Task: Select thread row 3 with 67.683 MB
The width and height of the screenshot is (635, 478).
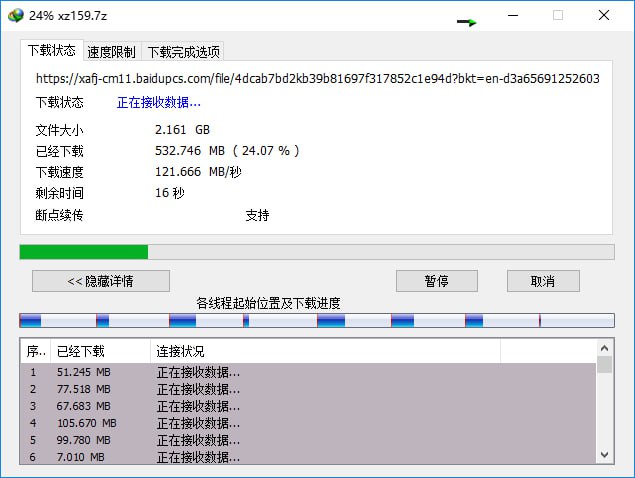Action: pos(308,406)
